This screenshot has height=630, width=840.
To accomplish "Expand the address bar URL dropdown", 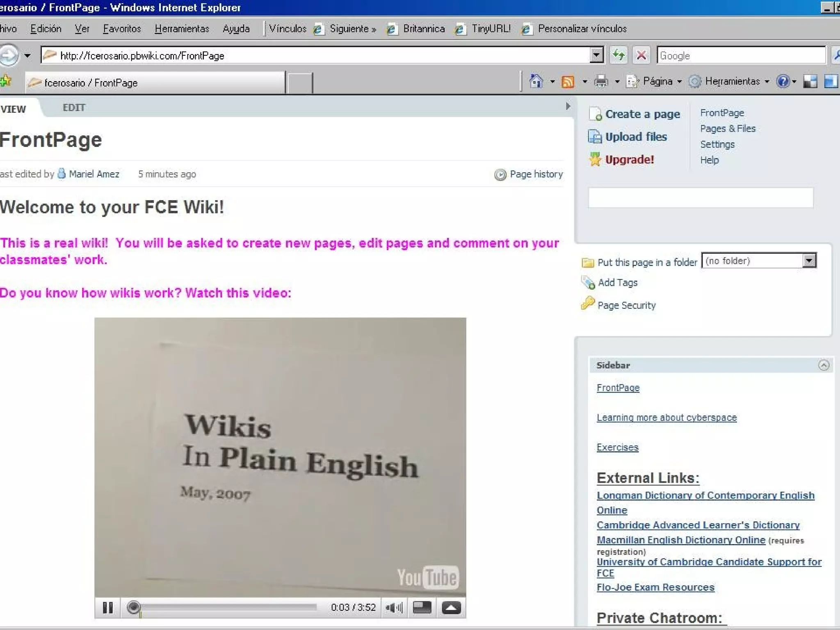I will pos(596,55).
